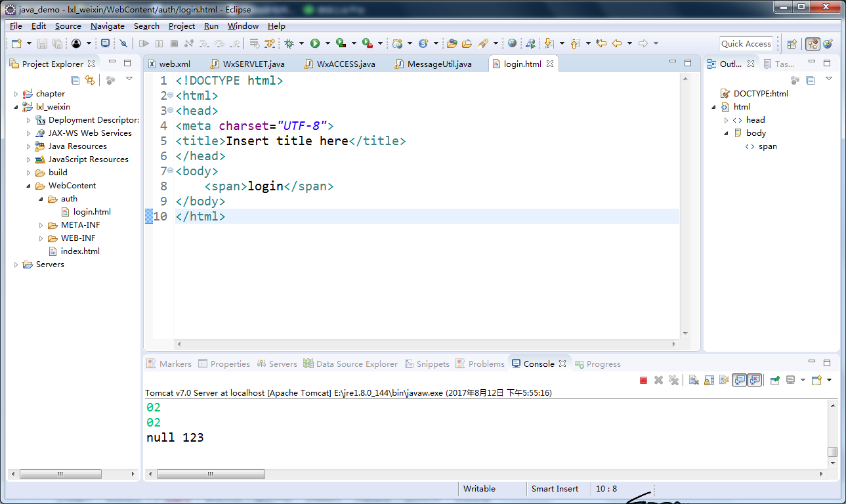846x504 pixels.
Task: Click the "null 123" console output line
Action: (x=175, y=438)
